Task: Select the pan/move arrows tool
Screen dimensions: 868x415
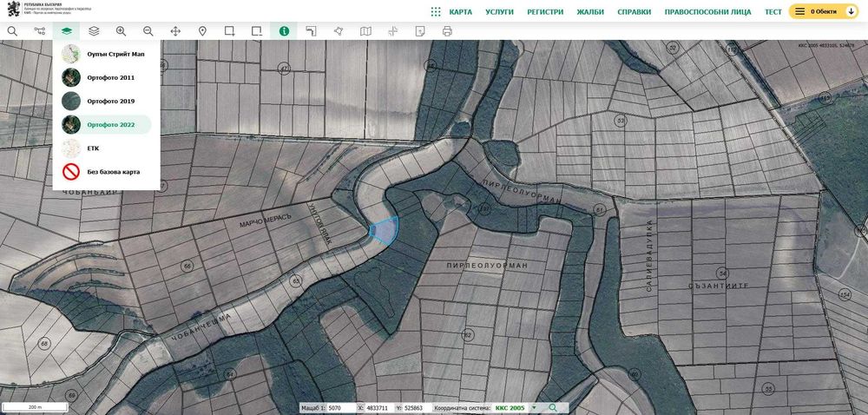Action: point(175,30)
